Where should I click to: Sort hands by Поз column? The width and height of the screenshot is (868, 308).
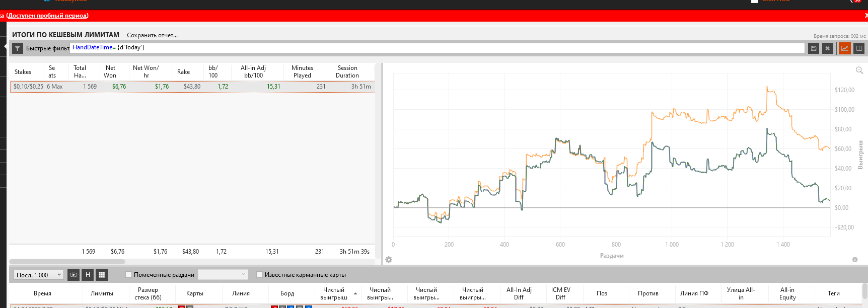click(602, 293)
